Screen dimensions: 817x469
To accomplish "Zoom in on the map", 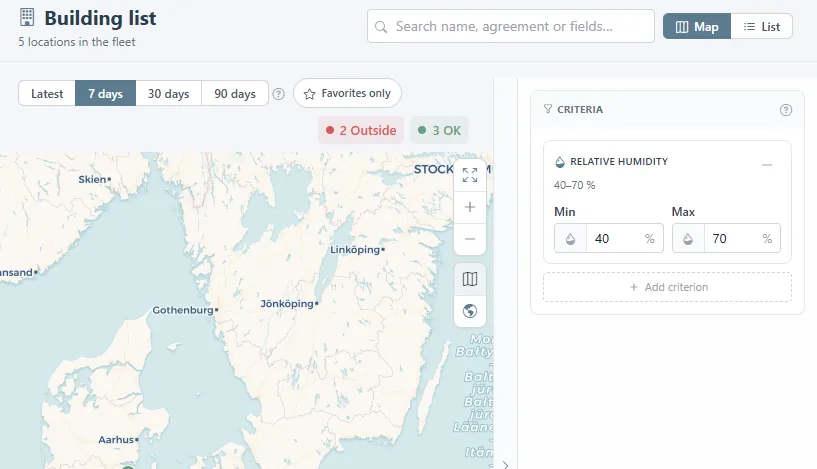I will point(470,207).
